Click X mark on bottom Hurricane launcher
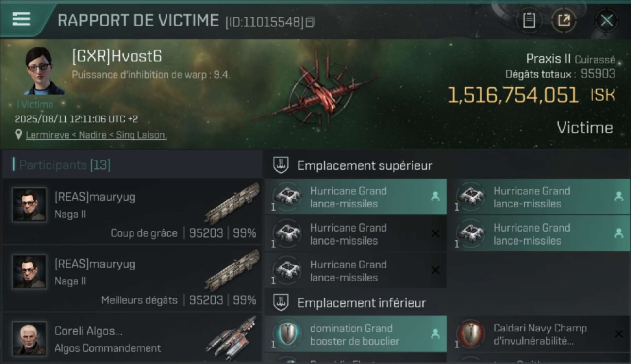 tap(435, 270)
